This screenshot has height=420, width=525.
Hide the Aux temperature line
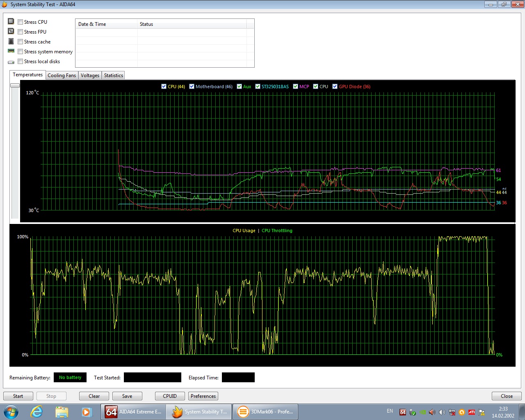[239, 87]
